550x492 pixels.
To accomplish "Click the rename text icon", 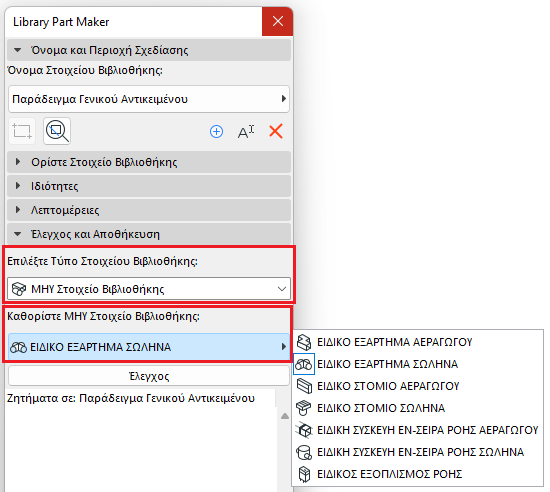I will [246, 132].
